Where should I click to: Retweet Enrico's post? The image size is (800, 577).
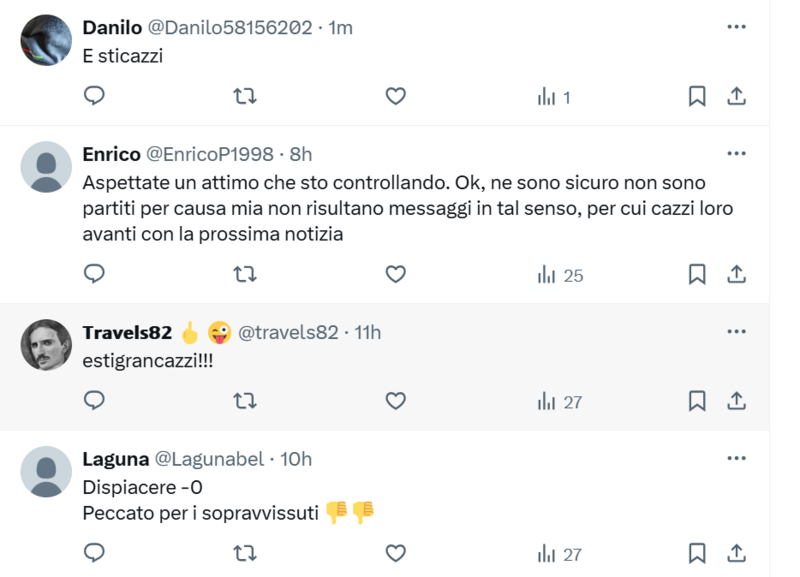[244, 274]
